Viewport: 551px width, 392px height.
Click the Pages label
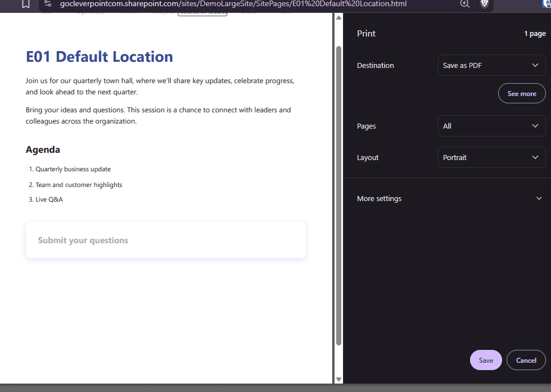366,126
